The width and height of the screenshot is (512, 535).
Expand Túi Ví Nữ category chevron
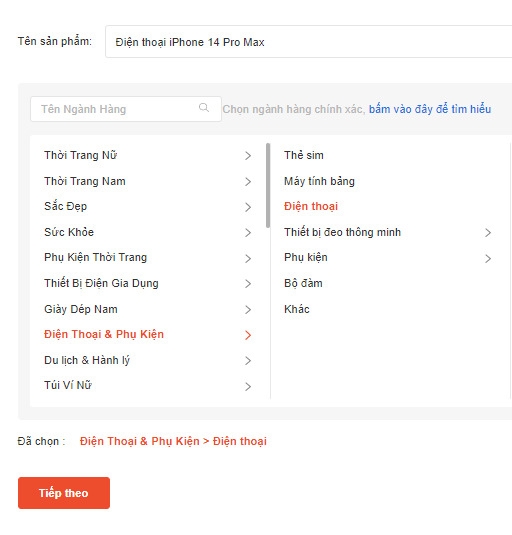pos(248,387)
